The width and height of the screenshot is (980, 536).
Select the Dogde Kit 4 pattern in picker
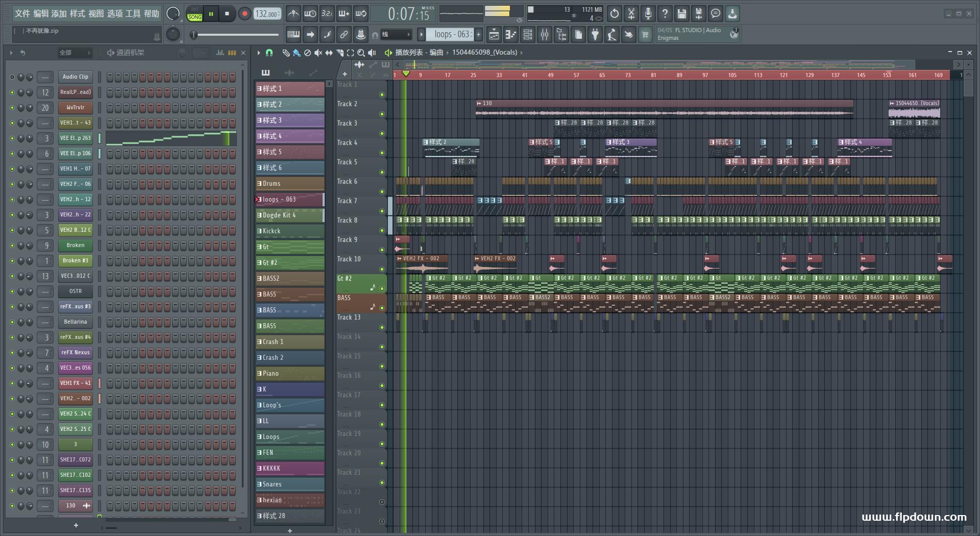click(x=289, y=215)
